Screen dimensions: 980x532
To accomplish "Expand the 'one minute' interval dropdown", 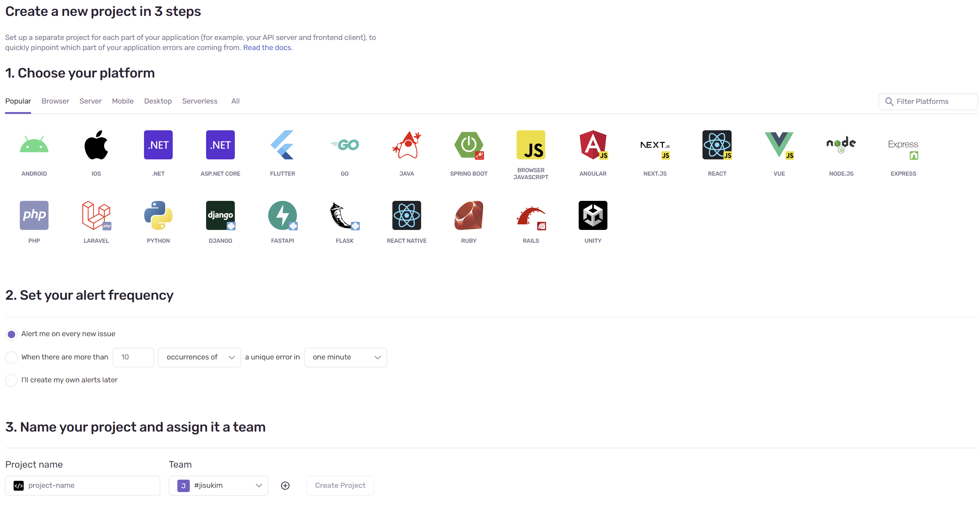I will [x=345, y=357].
